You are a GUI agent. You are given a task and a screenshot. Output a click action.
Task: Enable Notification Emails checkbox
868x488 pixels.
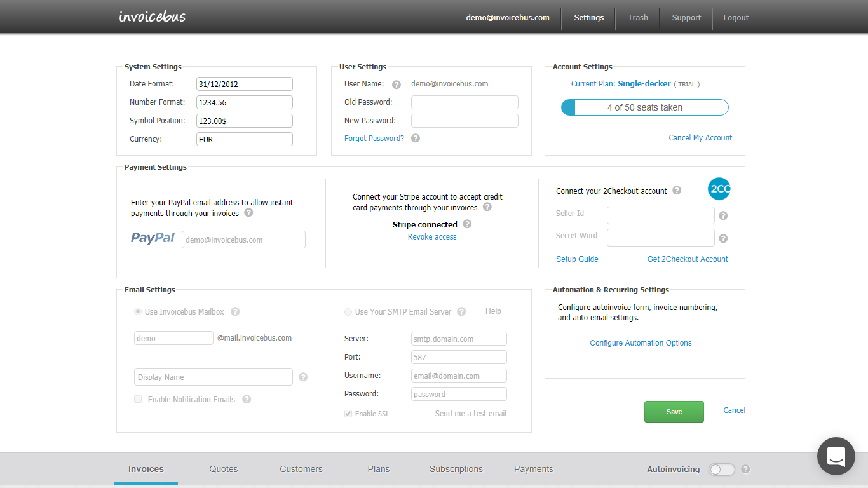[138, 399]
